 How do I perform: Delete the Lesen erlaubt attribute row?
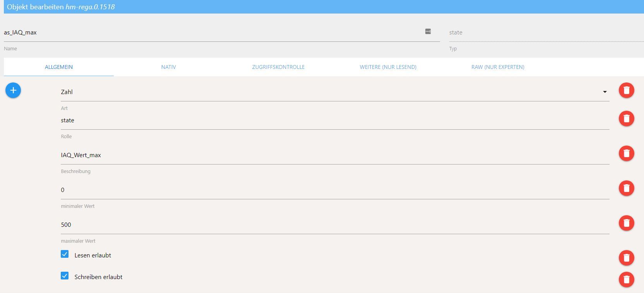(x=626, y=258)
